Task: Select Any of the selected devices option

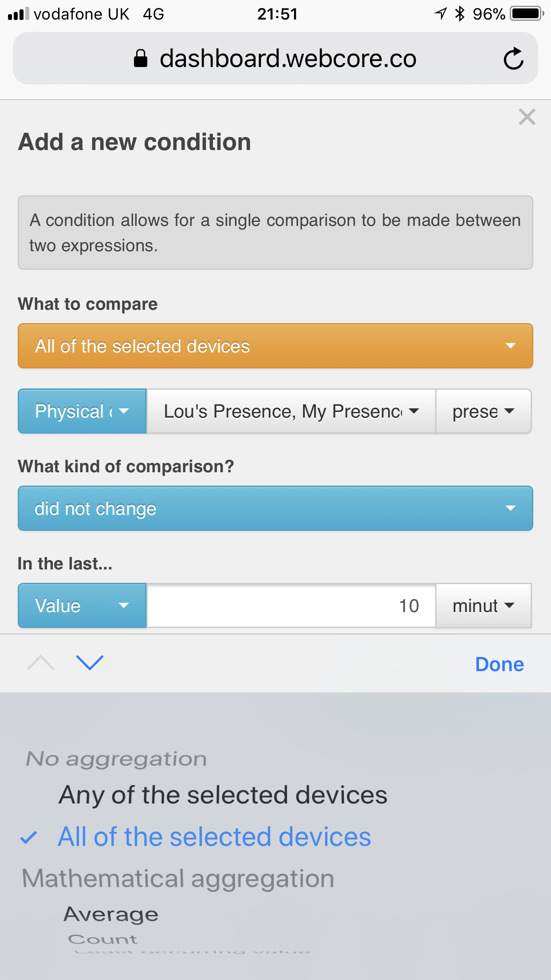Action: (x=223, y=795)
